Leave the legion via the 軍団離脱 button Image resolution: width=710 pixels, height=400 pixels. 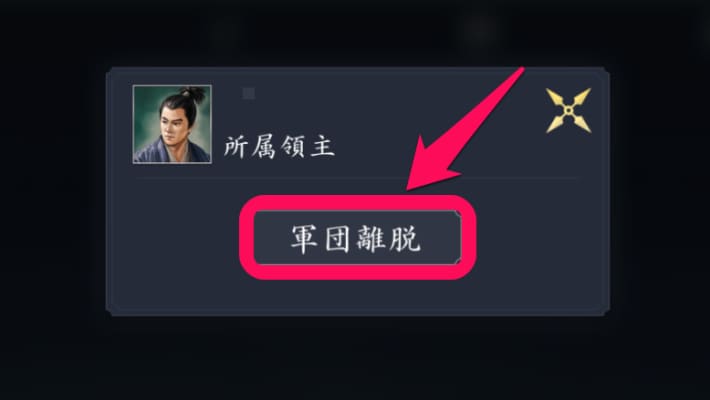point(357,237)
